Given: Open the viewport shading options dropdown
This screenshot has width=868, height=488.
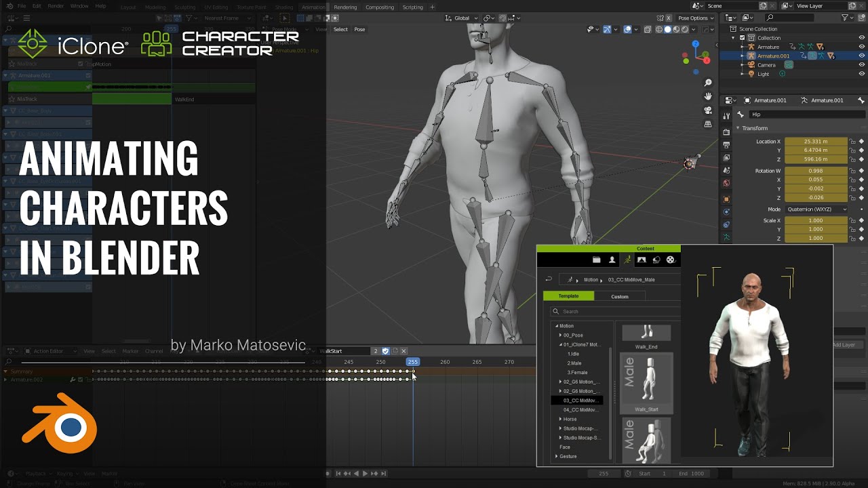Looking at the screenshot, I should click(x=693, y=29).
